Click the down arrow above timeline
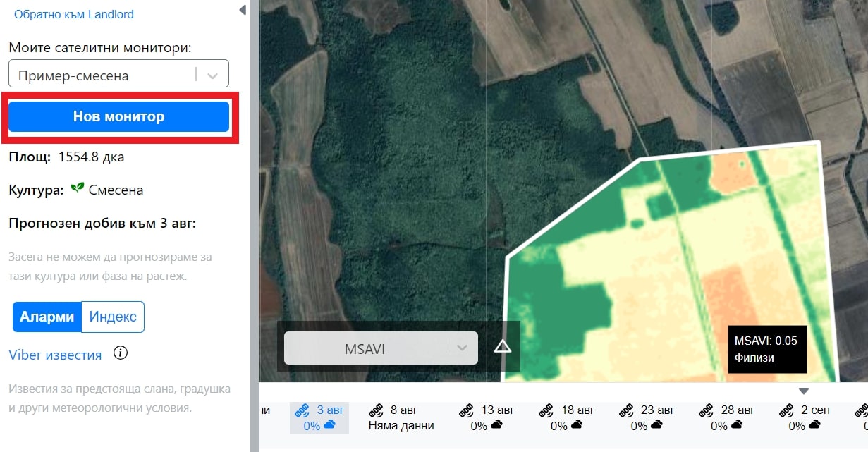This screenshot has width=868, height=452. 803,391
